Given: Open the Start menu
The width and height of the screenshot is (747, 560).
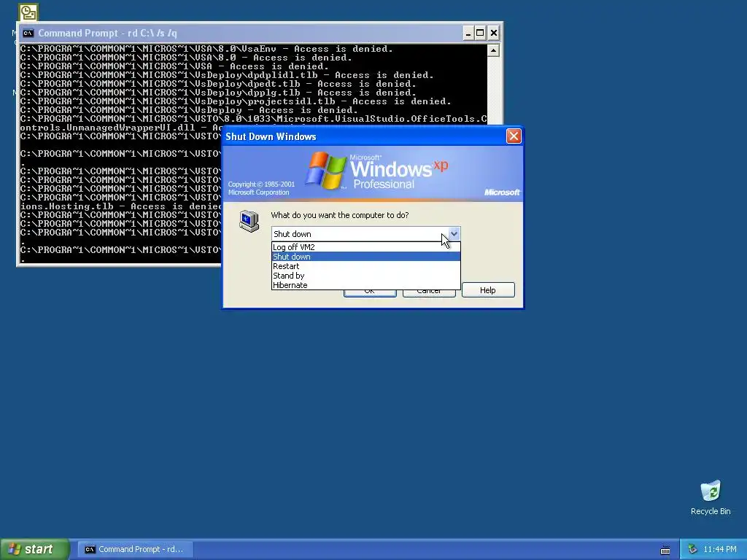Looking at the screenshot, I should 35,549.
